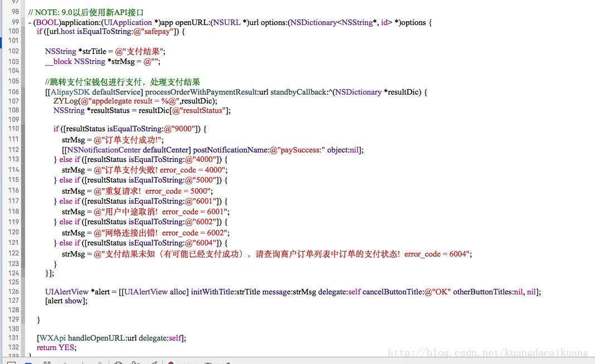Click the string "重复请求! error_code = 5000"
Viewport: 595px width, 364px height.
point(152,191)
